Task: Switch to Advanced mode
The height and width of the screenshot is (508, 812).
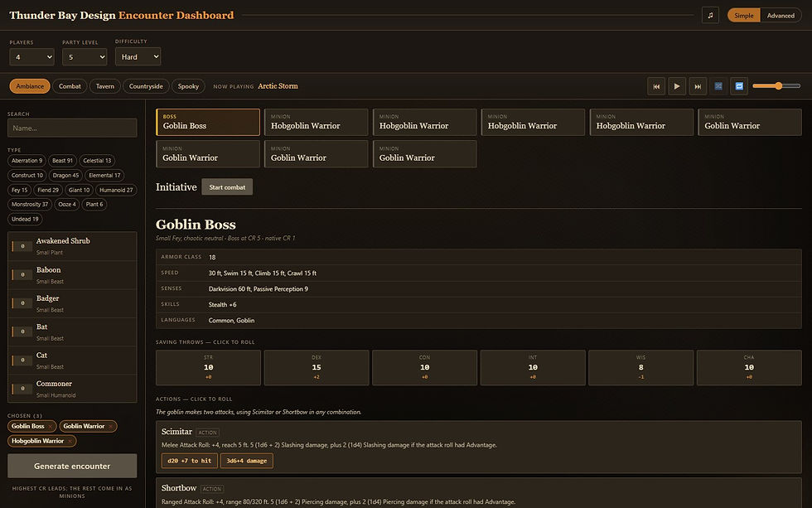Action: click(x=781, y=16)
